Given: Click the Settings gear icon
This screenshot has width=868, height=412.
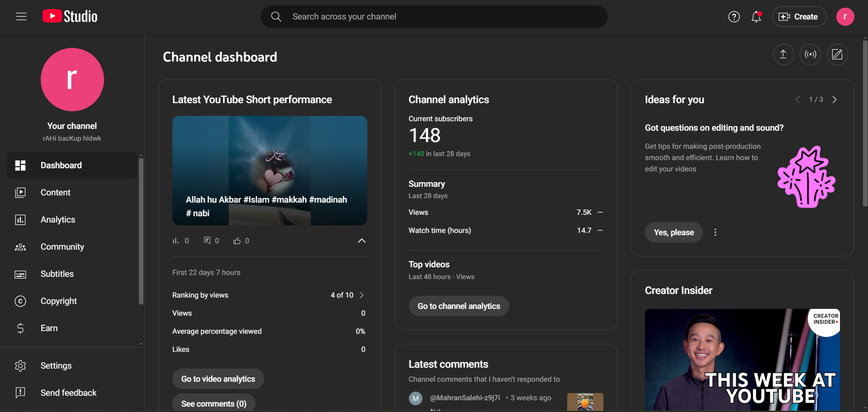Looking at the screenshot, I should [20, 366].
